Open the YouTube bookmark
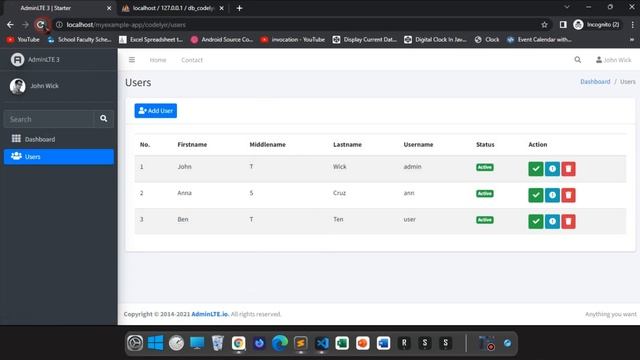Image resolution: width=640 pixels, height=360 pixels. click(x=23, y=40)
